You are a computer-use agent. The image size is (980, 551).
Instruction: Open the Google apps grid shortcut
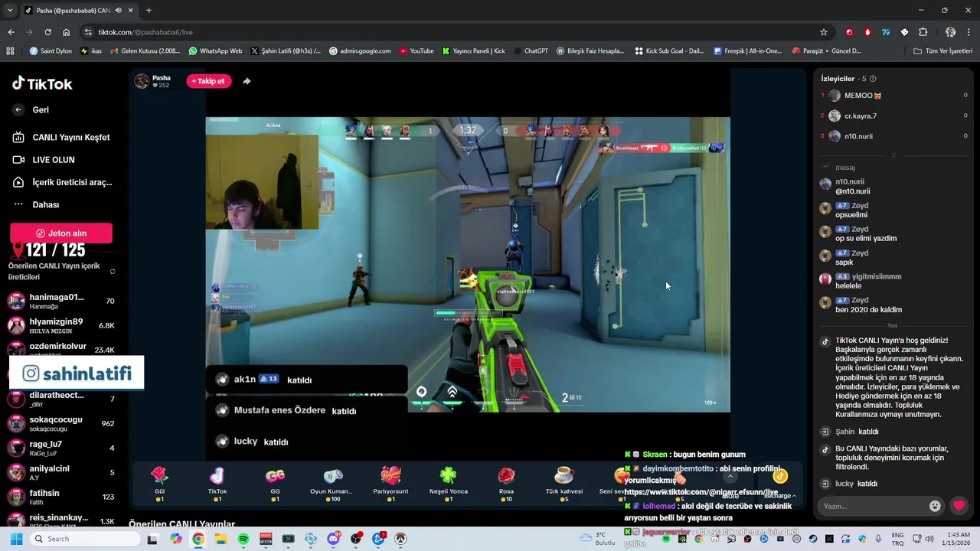coord(10,51)
